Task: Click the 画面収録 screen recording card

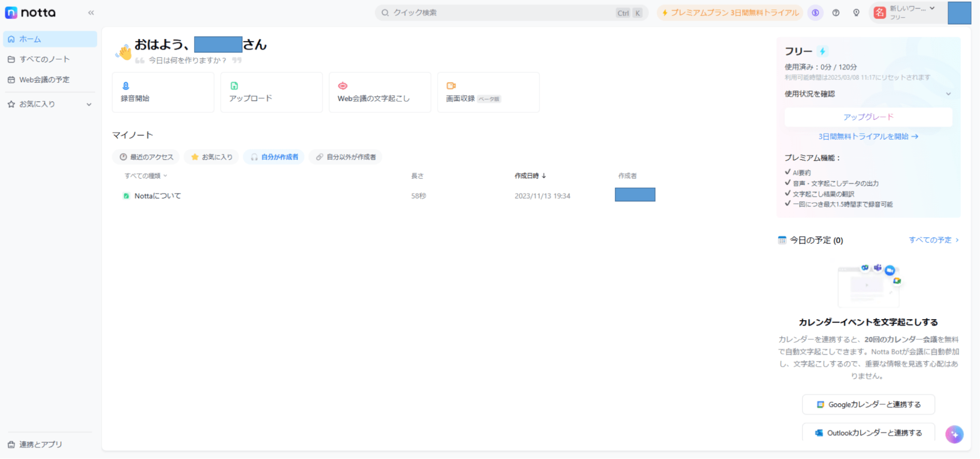Action: [x=488, y=92]
